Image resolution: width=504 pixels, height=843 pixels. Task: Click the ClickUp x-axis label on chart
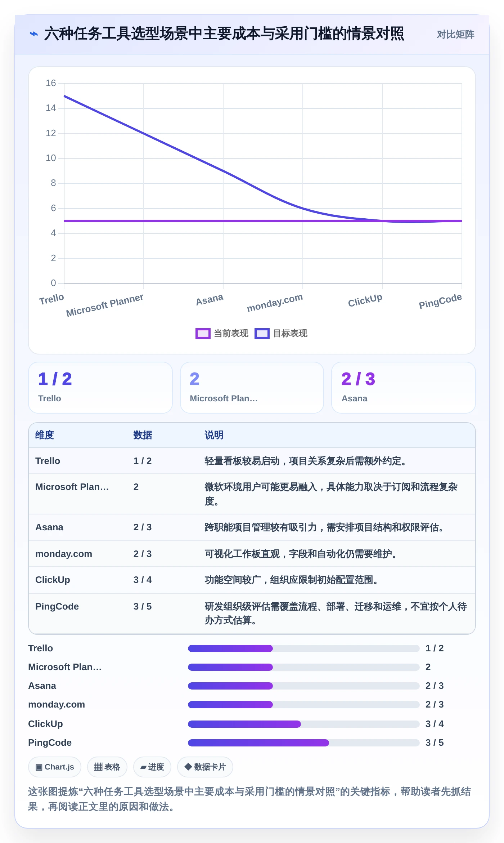365,300
